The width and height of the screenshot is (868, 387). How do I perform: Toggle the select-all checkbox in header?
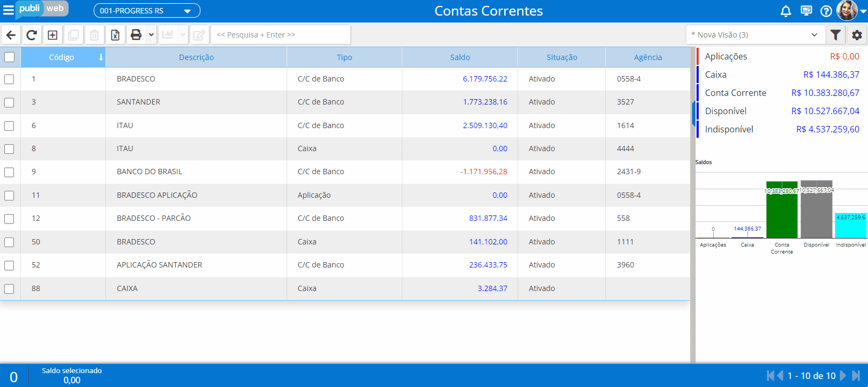[9, 57]
